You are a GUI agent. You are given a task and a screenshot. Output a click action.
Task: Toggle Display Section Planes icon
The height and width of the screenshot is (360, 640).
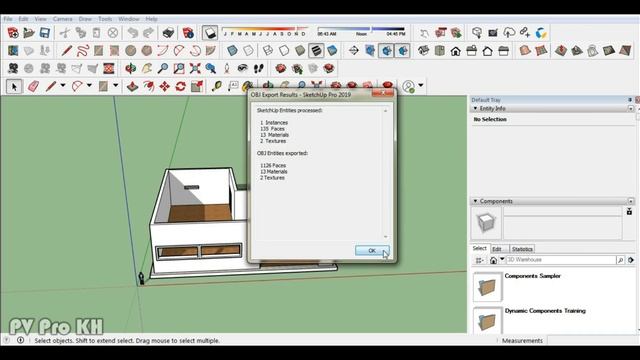[370, 51]
